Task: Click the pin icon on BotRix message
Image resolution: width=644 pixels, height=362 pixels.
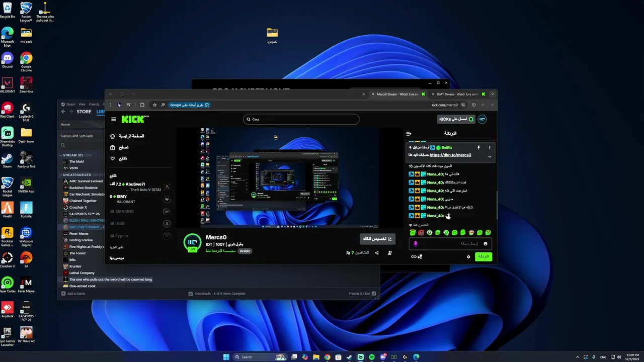Action: click(x=478, y=147)
